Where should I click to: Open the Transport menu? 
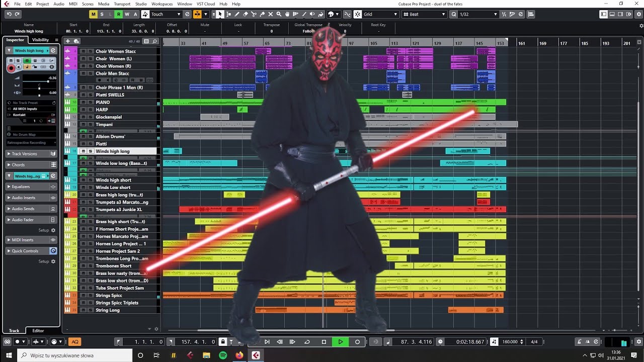pos(122,4)
